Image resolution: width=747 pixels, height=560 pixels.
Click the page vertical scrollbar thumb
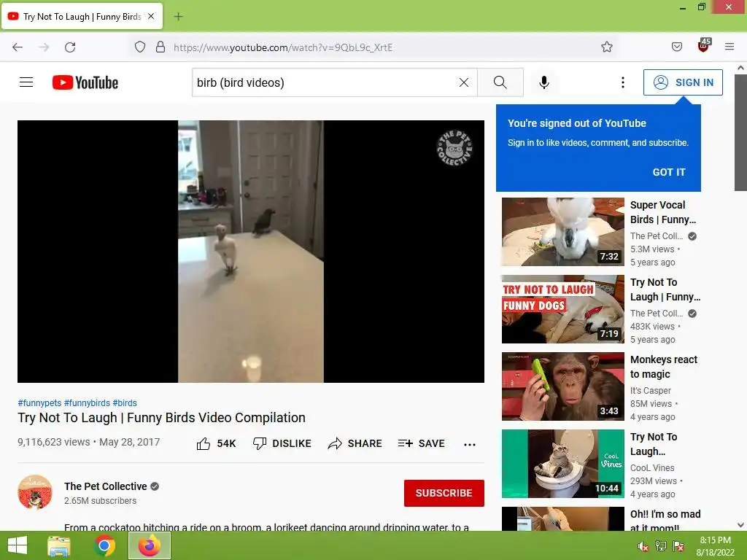[740, 133]
